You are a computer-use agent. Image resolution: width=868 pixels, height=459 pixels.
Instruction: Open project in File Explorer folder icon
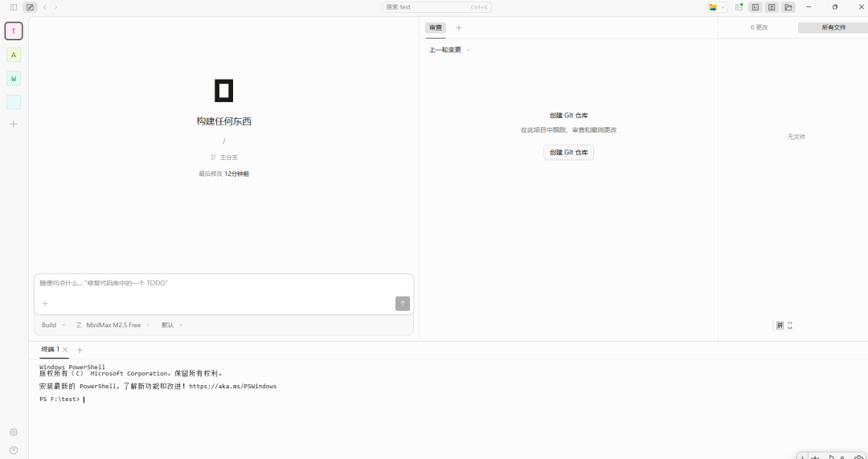click(x=713, y=7)
